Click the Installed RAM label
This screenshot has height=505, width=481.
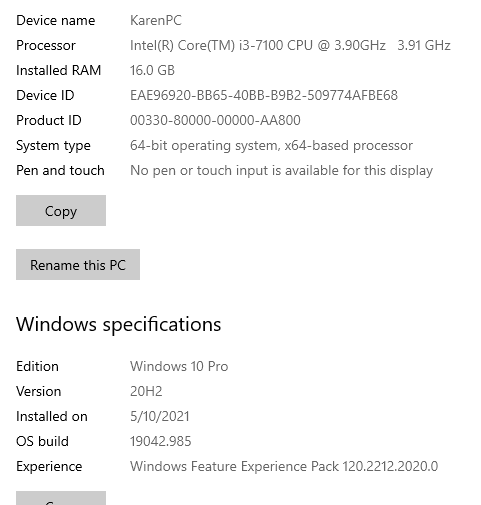[x=58, y=70]
